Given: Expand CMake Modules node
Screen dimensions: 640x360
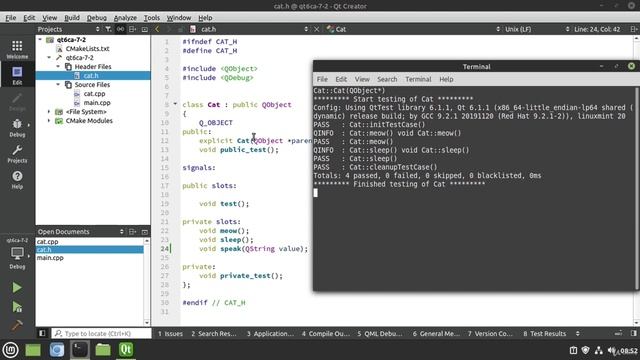Looking at the screenshot, I should tap(49, 121).
